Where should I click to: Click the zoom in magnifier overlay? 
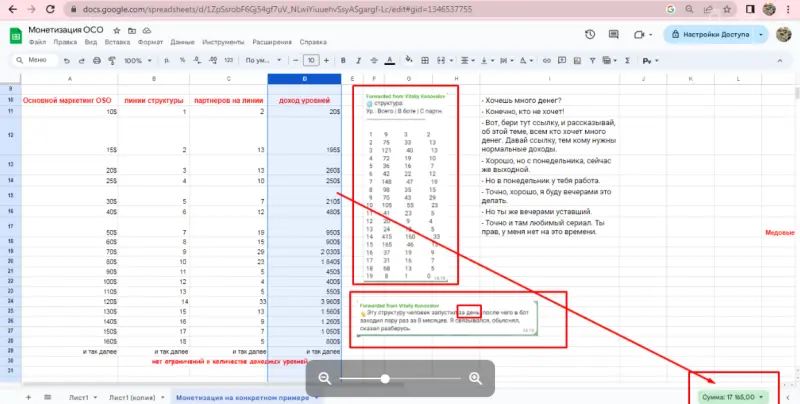click(x=476, y=378)
